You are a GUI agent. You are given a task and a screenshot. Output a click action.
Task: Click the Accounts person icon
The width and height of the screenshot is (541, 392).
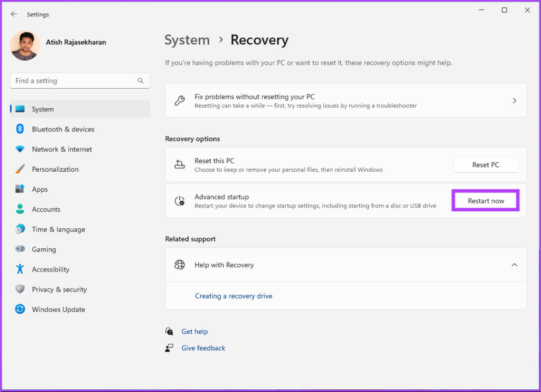click(x=20, y=209)
